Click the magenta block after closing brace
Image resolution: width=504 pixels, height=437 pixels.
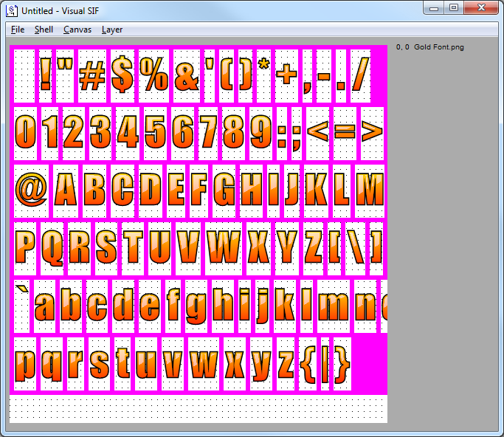[369, 364]
